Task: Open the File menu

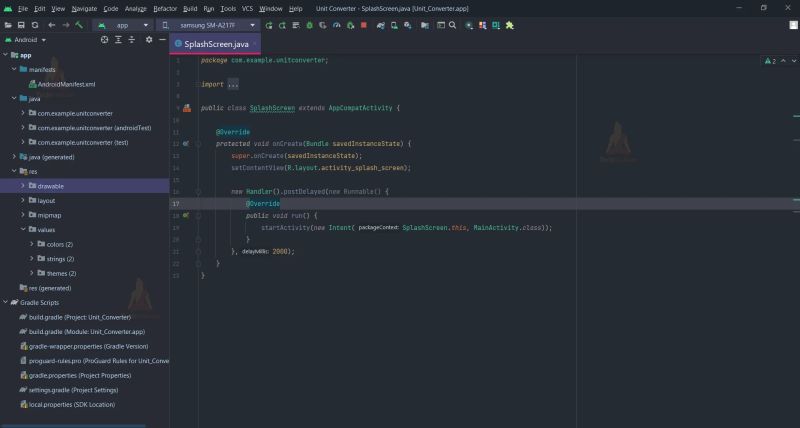Action: coord(23,9)
